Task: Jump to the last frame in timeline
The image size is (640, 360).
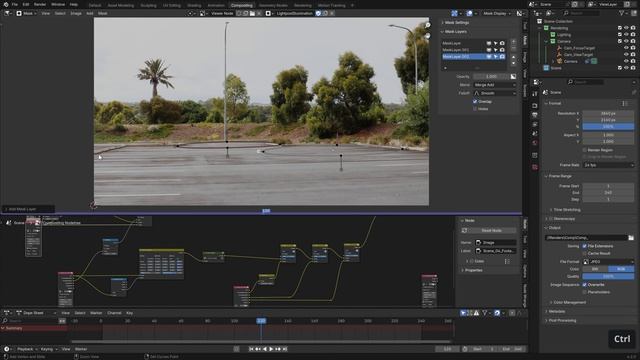Action: pos(285,349)
